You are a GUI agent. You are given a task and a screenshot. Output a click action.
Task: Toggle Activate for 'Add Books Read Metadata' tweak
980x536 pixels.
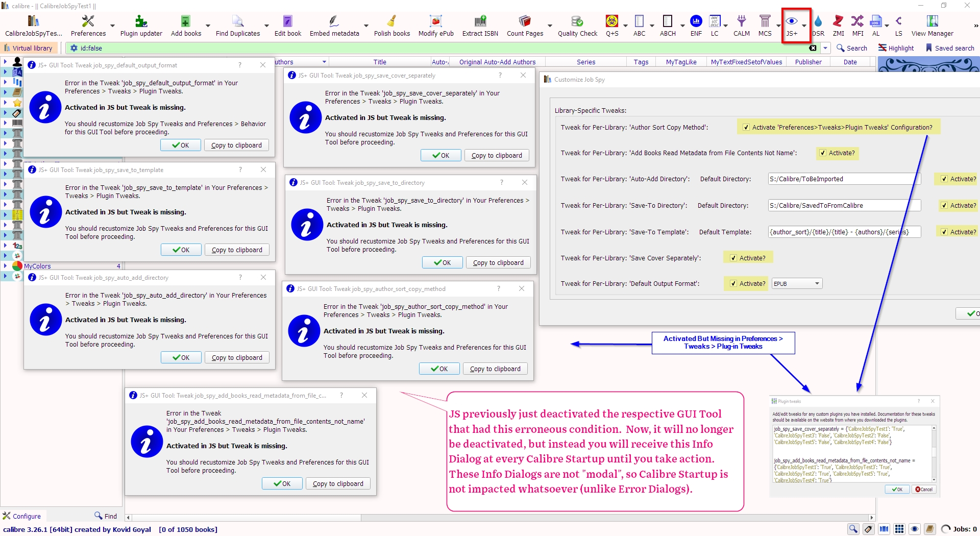click(823, 153)
